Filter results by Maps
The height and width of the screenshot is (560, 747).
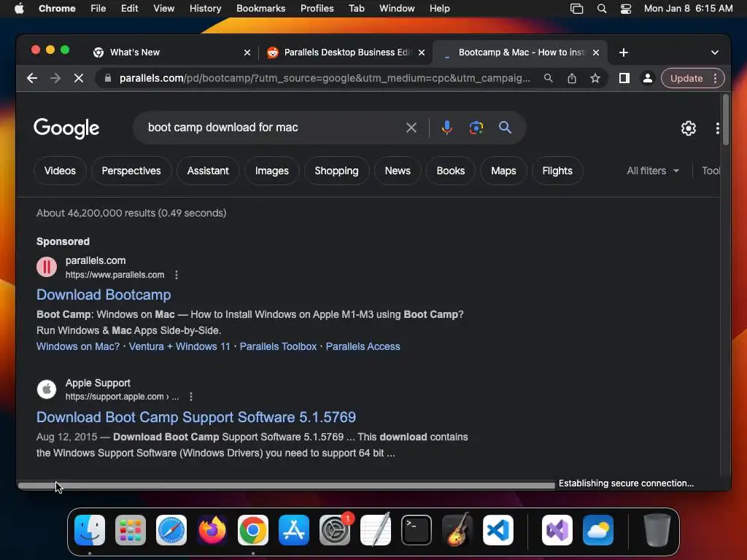point(503,171)
